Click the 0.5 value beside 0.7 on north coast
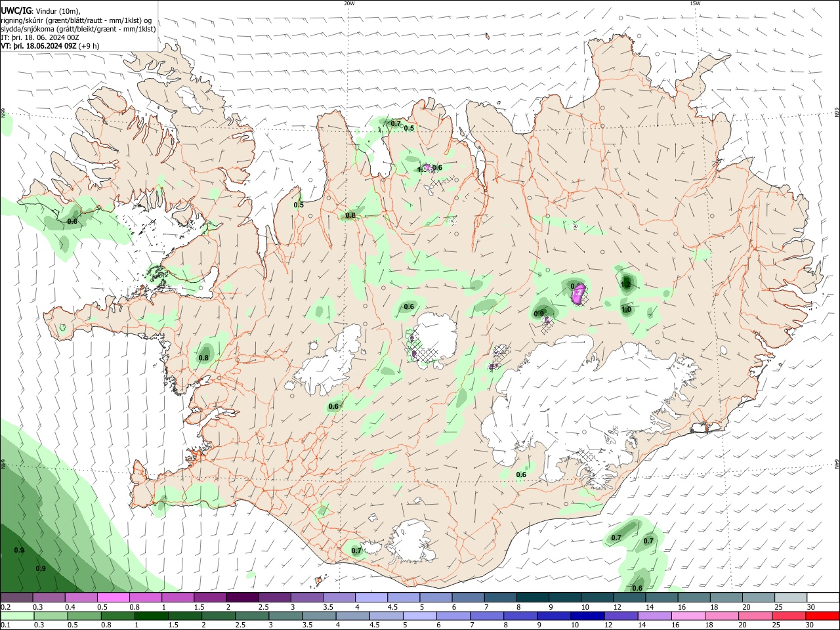The image size is (840, 630). point(409,129)
